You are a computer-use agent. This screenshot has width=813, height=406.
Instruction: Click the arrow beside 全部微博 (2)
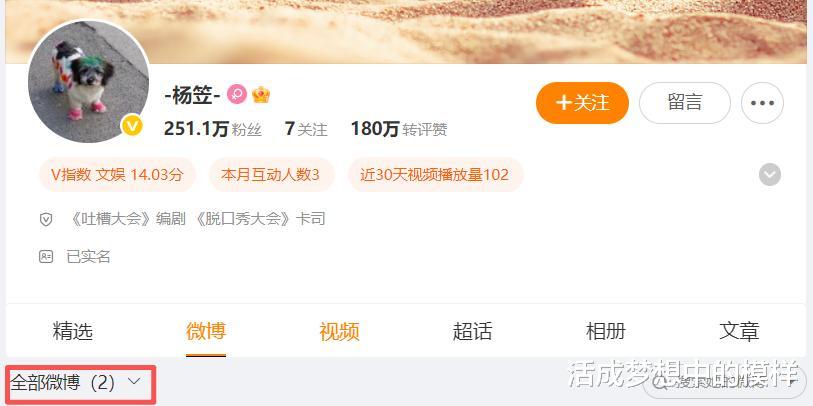pyautogui.click(x=134, y=381)
